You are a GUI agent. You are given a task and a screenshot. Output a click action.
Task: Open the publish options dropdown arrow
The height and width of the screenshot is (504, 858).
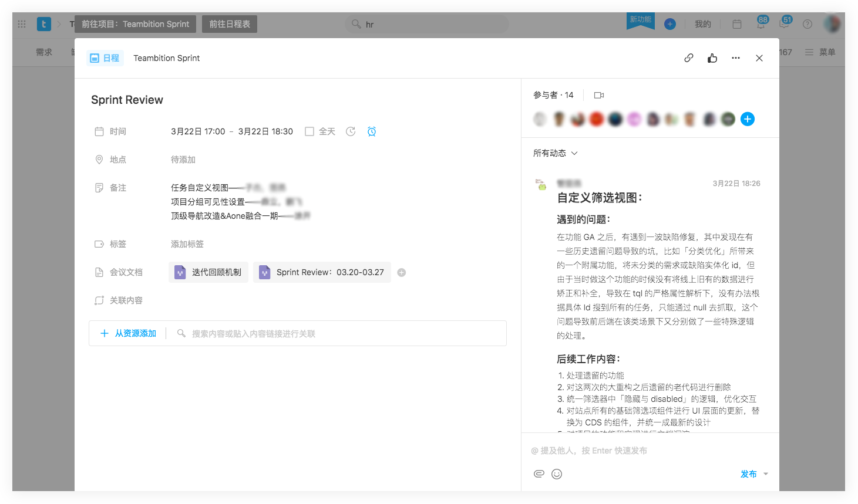coord(766,474)
